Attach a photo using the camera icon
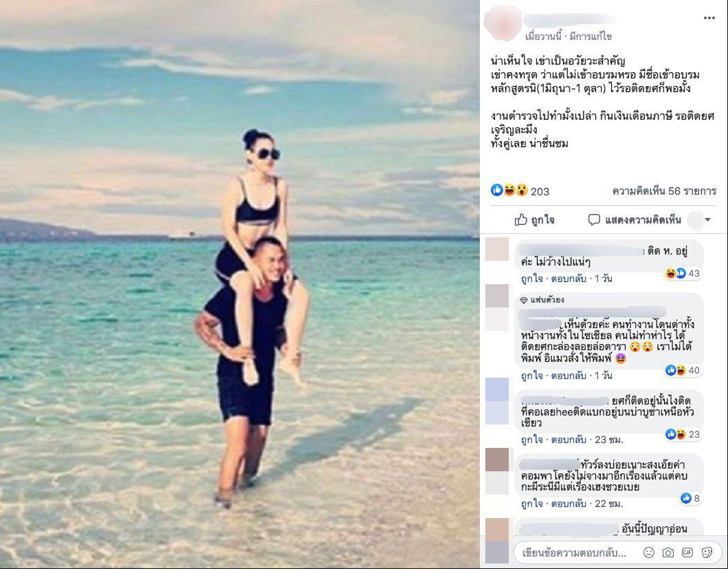Screen dimensions: 728x569 (x=668, y=552)
